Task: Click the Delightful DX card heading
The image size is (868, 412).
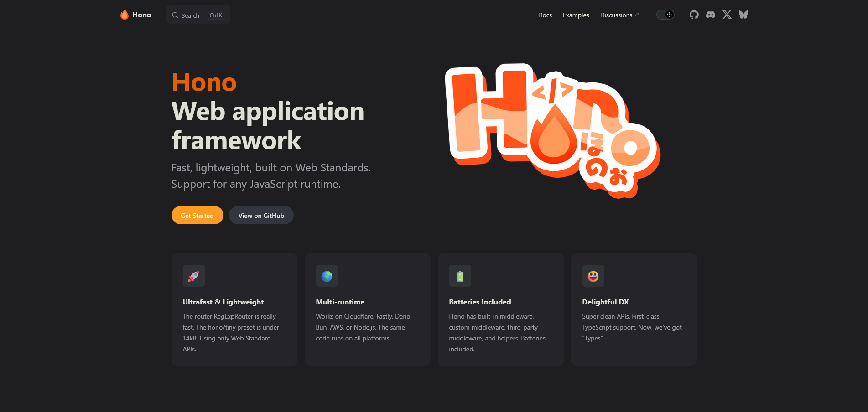Action: click(x=605, y=302)
